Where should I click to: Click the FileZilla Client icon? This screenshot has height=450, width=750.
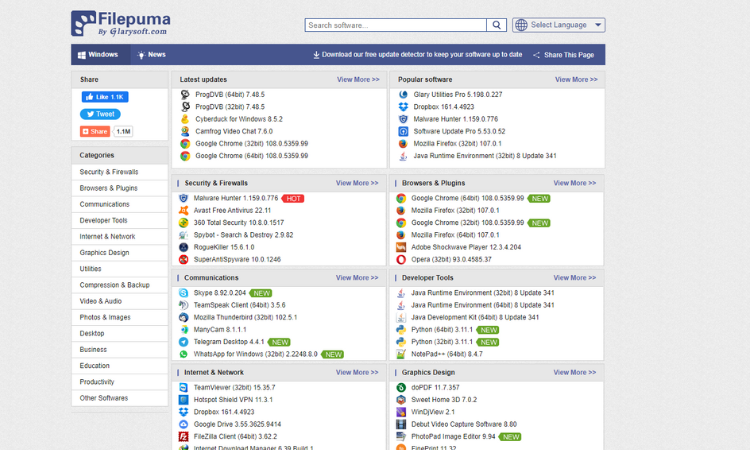tap(183, 437)
